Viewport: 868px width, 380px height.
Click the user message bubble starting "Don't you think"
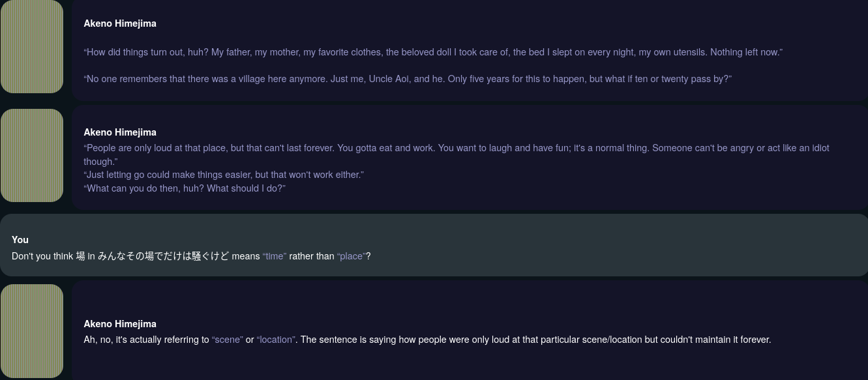[434, 245]
